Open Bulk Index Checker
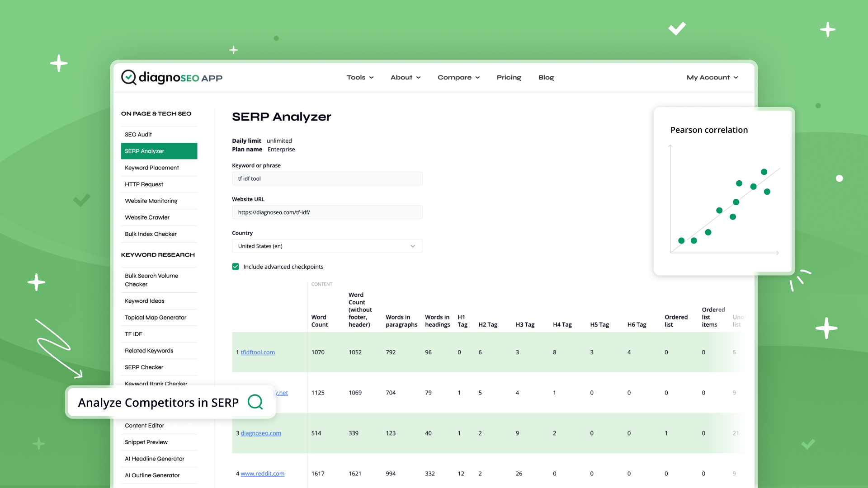868x488 pixels. click(159, 234)
